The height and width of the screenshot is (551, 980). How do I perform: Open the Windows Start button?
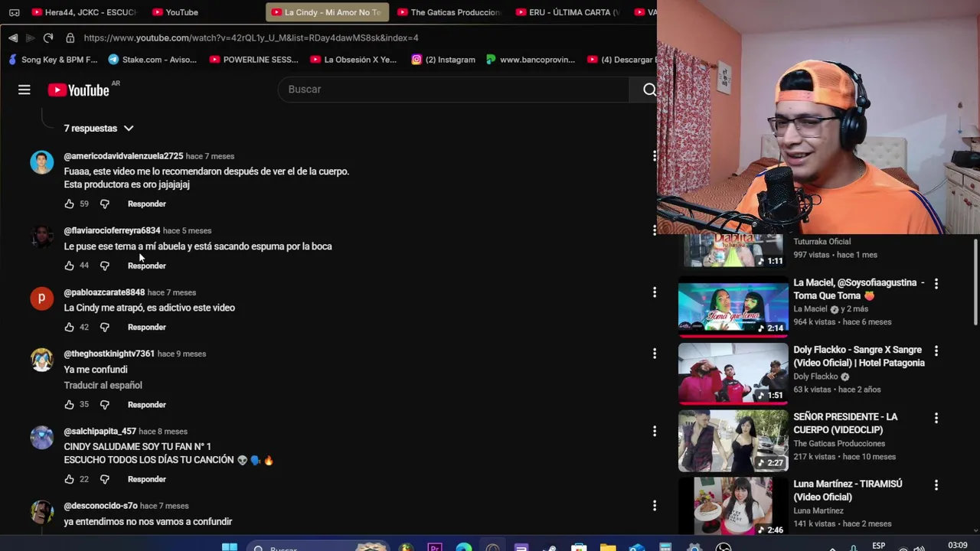click(x=229, y=546)
